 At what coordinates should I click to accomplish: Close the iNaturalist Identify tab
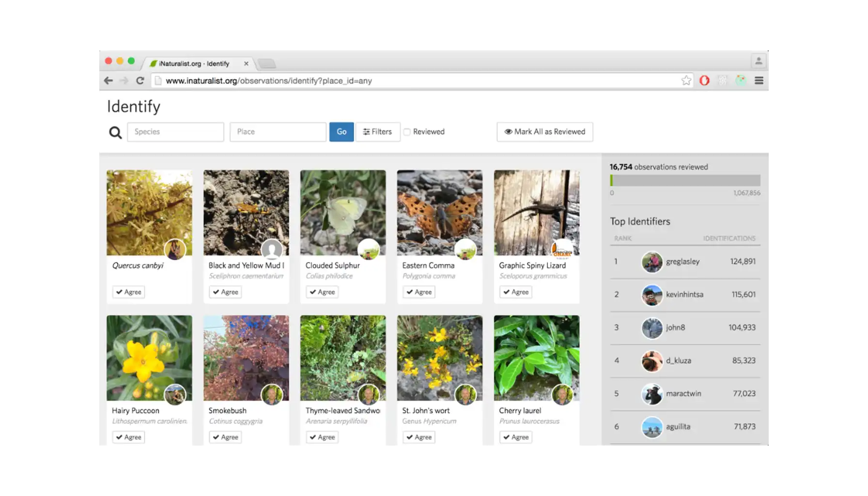(x=246, y=63)
